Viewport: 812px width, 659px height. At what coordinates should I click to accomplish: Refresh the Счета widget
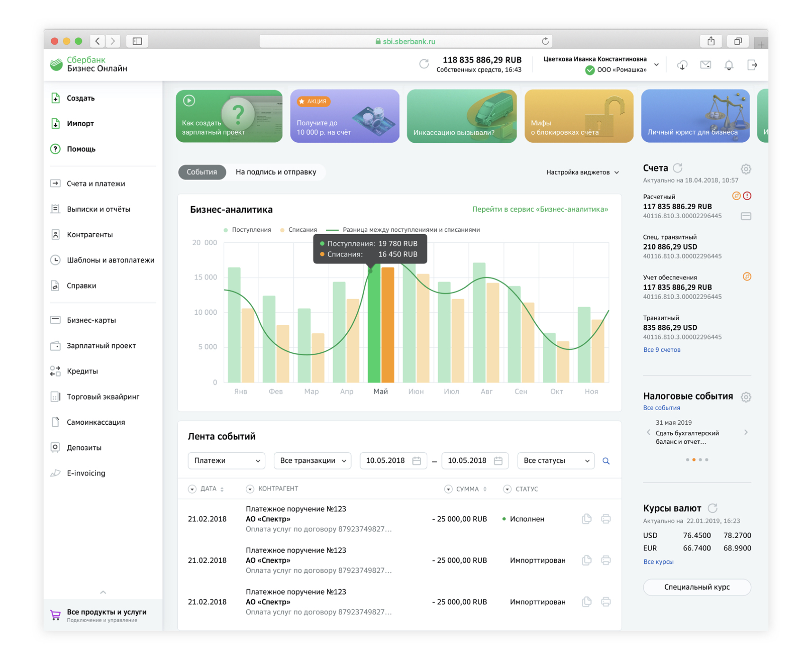click(678, 168)
